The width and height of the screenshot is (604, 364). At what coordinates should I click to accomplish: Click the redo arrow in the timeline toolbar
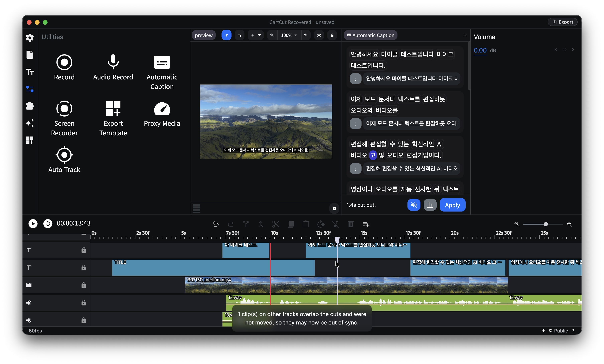pyautogui.click(x=231, y=224)
